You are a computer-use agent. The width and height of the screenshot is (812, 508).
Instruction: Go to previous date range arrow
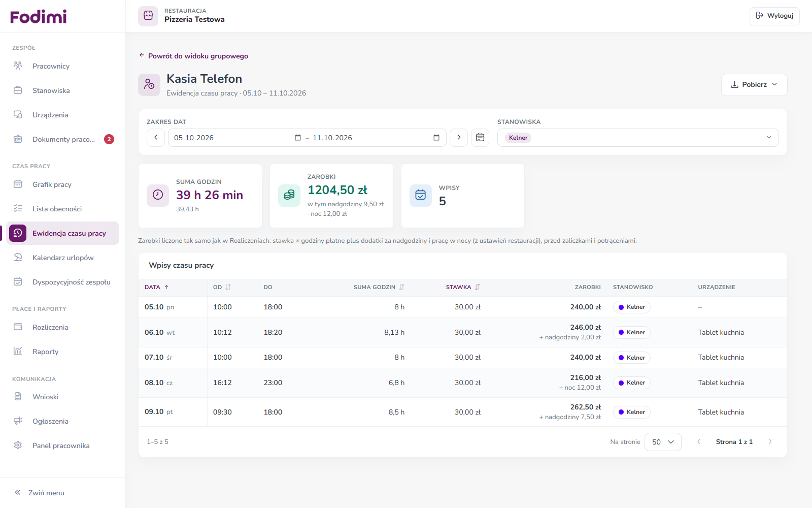156,138
